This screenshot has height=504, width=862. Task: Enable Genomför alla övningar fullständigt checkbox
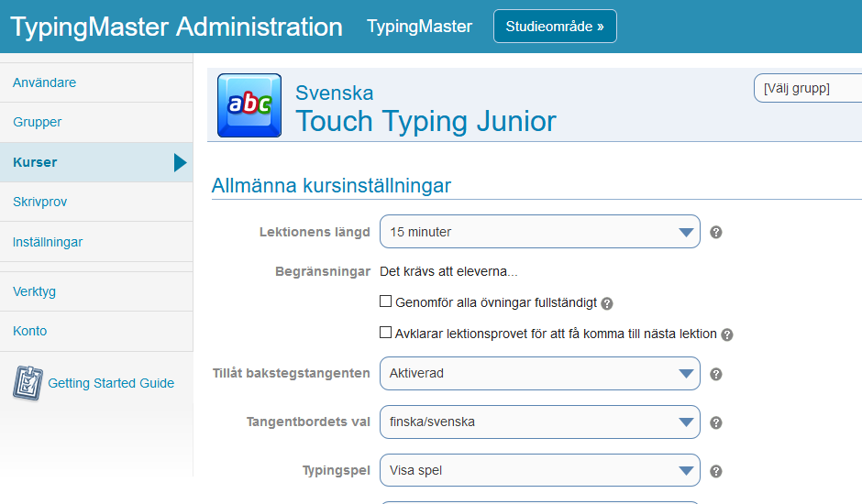[386, 301]
